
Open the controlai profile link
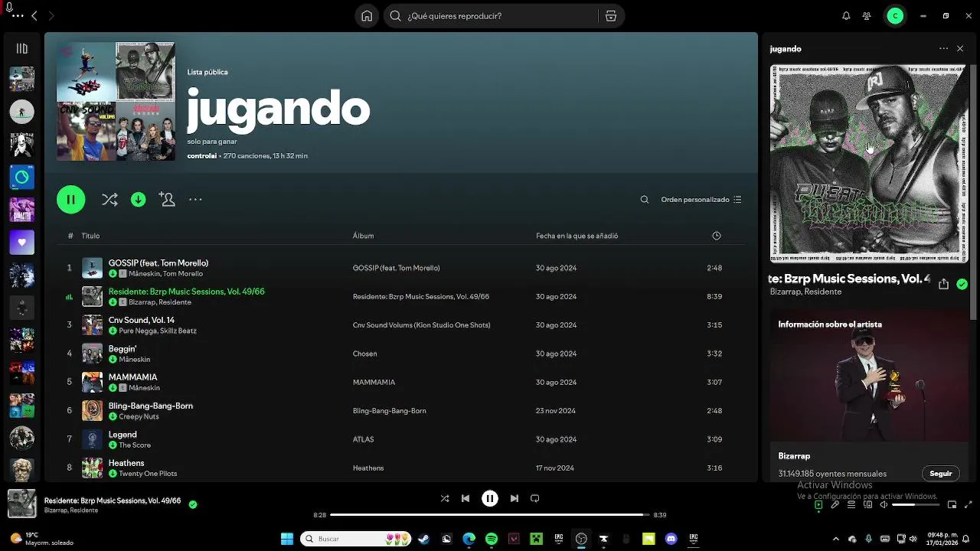(x=202, y=156)
